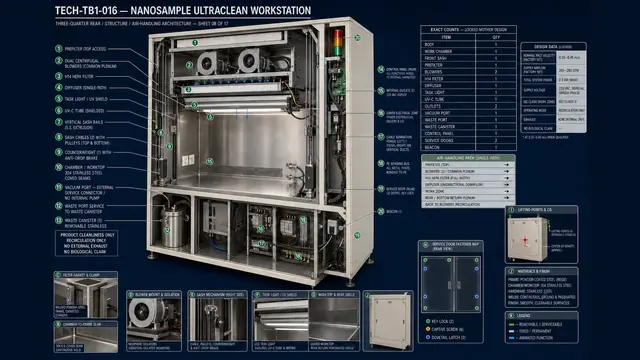Click callout badge 11 beside Vacuum Port label
This screenshot has width=640, height=360.
tap(59, 187)
